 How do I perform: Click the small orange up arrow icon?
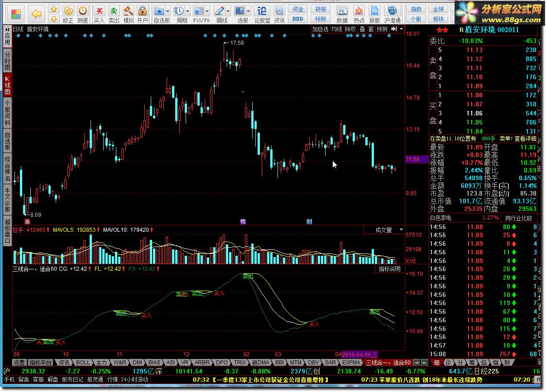[54, 10]
